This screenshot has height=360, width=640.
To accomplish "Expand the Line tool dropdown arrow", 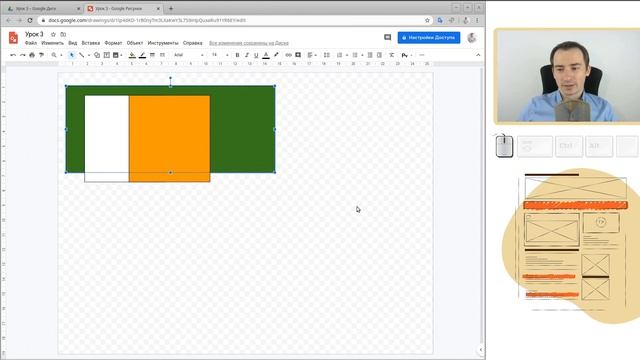I will coord(89,55).
